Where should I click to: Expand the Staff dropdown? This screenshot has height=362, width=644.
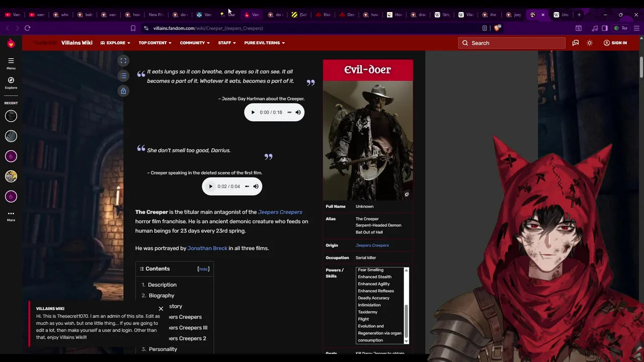click(226, 43)
